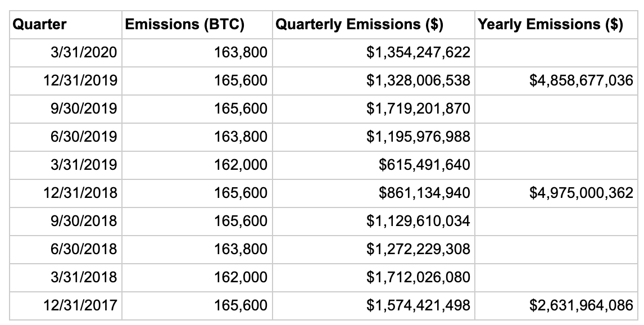Select the $4,975,000,362 yearly emissions cell
Image resolution: width=644 pixels, height=325 pixels.
click(x=582, y=193)
